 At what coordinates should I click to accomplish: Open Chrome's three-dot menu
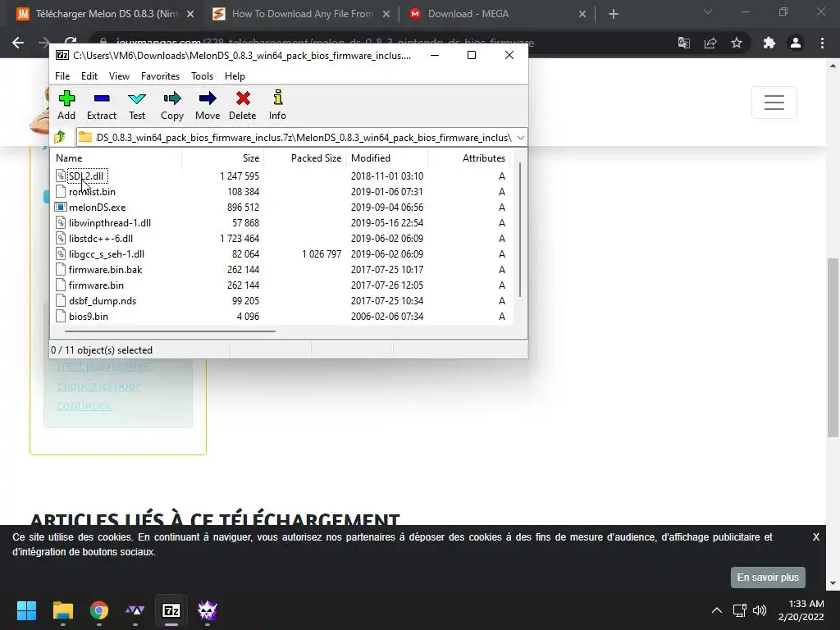(x=822, y=43)
